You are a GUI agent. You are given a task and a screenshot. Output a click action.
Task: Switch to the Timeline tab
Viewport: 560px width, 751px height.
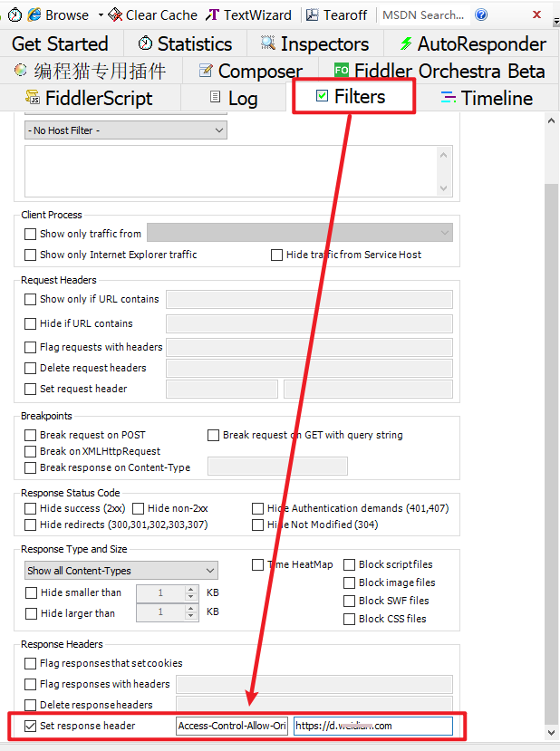coord(487,98)
